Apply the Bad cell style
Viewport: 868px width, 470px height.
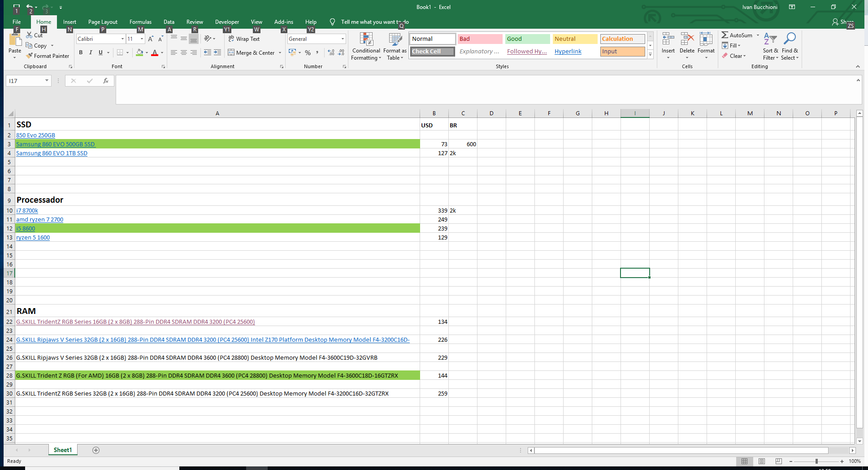tap(480, 39)
